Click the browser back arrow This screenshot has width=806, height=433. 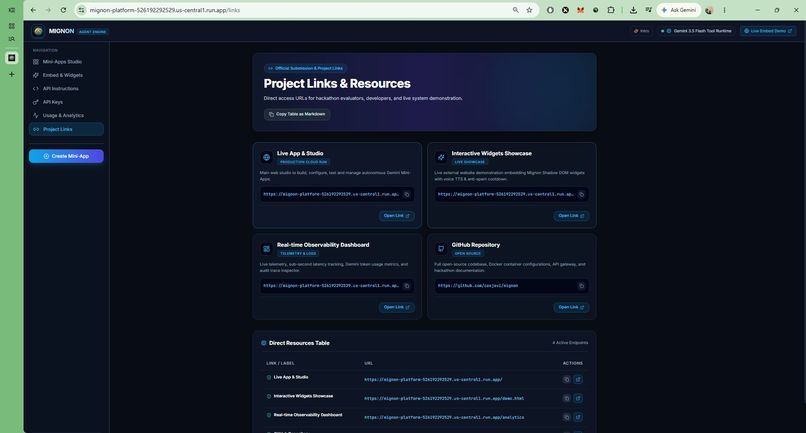33,10
